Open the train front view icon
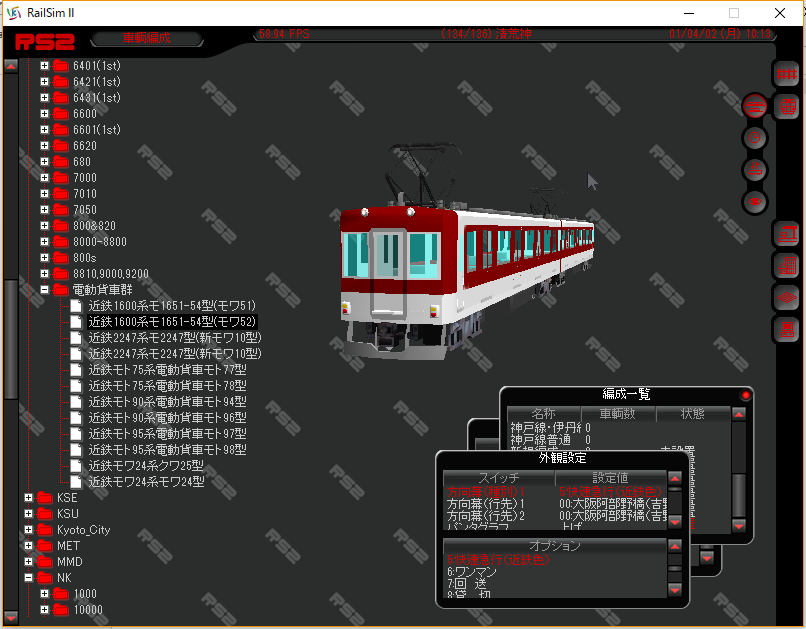Image resolution: width=806 pixels, height=629 pixels. coord(787,107)
